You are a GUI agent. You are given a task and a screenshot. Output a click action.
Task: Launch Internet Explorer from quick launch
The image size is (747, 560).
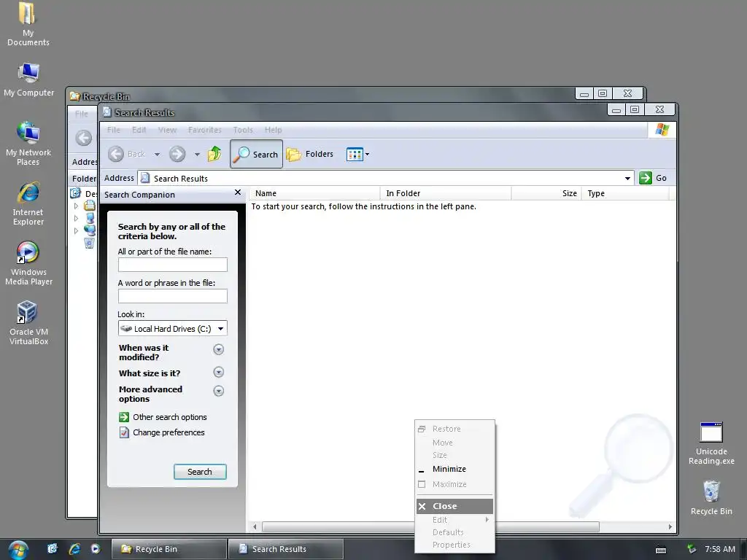tap(74, 548)
